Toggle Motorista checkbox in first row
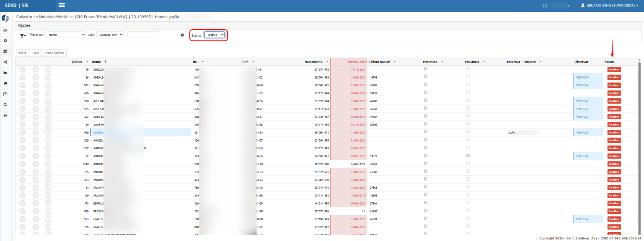Screen dimensions: 644x241 426,69
